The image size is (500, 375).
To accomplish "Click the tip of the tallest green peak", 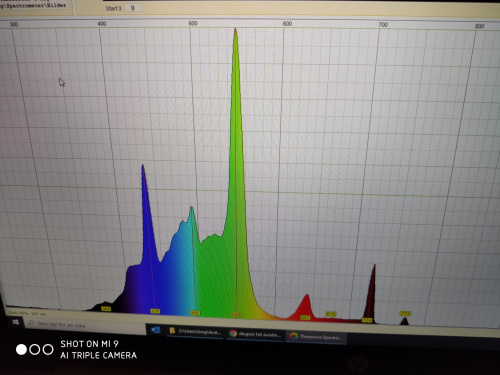I will [235, 29].
